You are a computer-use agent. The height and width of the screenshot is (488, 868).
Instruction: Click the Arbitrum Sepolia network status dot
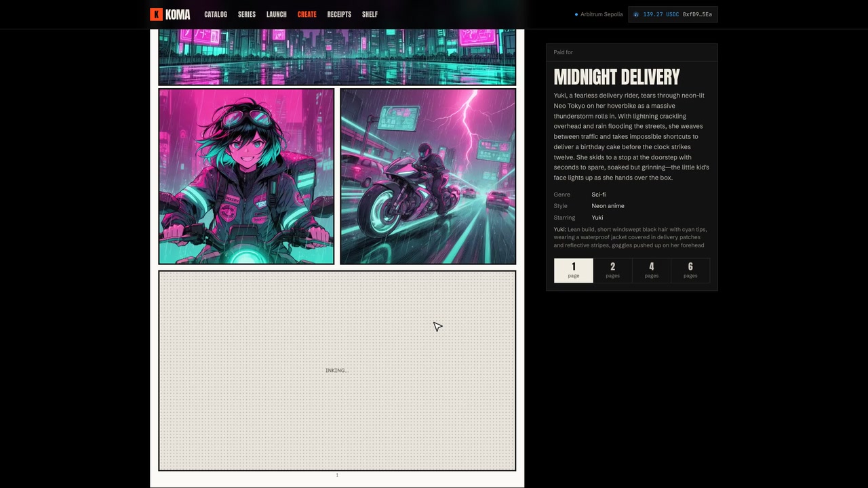tap(576, 14)
